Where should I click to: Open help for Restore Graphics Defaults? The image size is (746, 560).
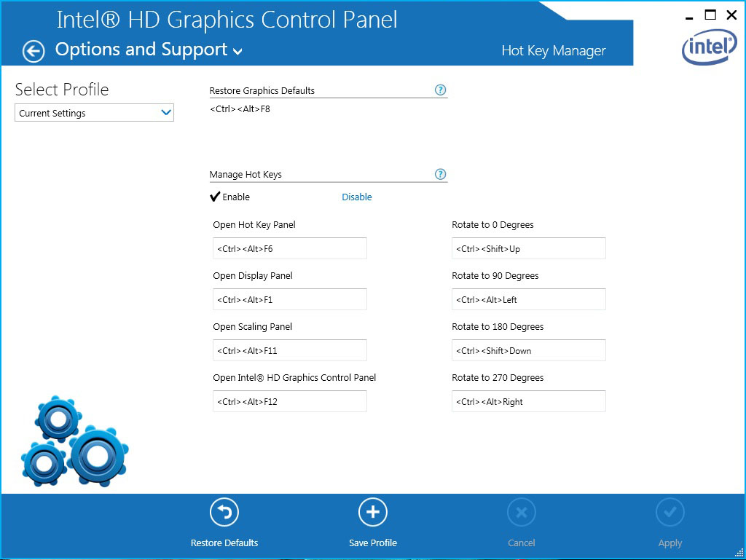click(440, 90)
